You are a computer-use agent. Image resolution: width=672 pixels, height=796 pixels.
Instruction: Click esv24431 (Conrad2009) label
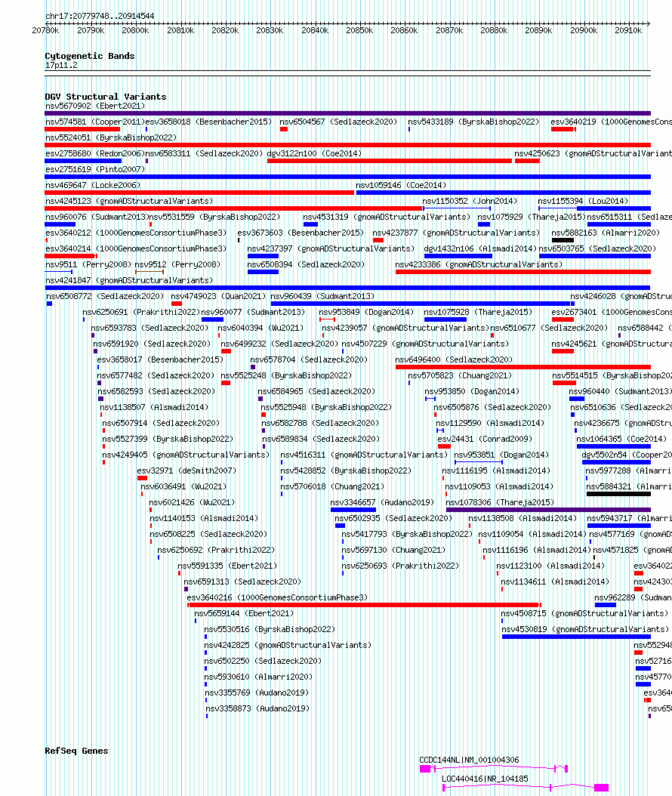tap(486, 439)
